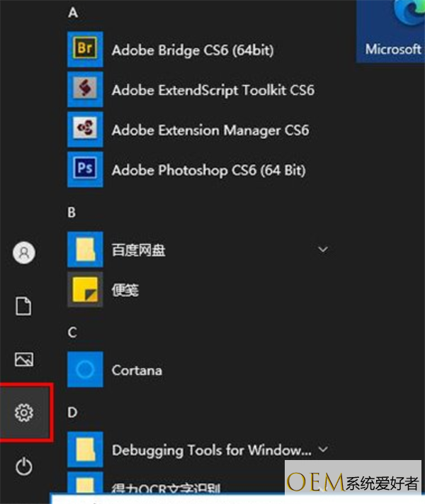Image resolution: width=425 pixels, height=504 pixels.
Task: Jump using the letter C header
Action: coord(72,332)
